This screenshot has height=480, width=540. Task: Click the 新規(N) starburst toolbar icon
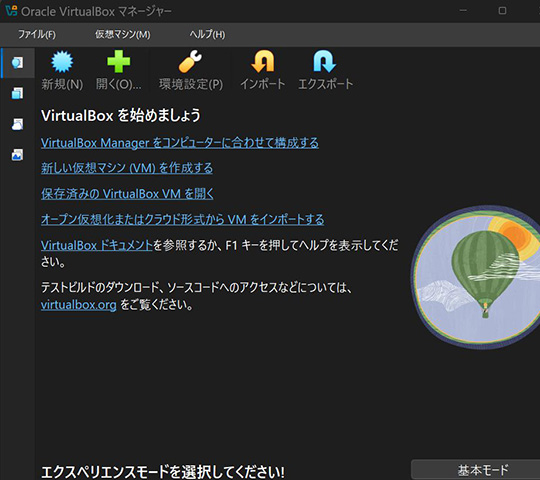point(62,62)
